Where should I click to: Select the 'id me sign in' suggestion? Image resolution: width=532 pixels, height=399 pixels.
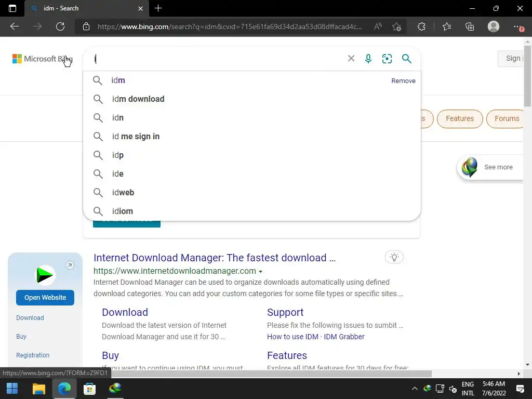[252, 137]
